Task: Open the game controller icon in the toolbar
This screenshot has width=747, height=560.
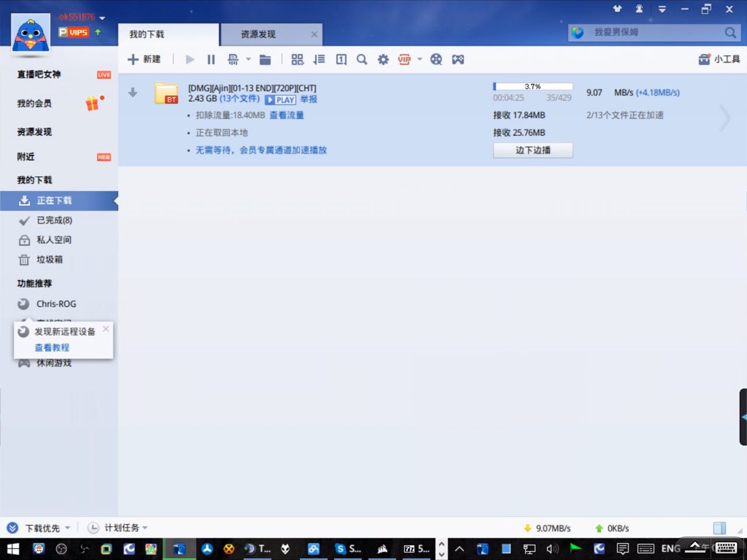Action: pyautogui.click(x=458, y=60)
